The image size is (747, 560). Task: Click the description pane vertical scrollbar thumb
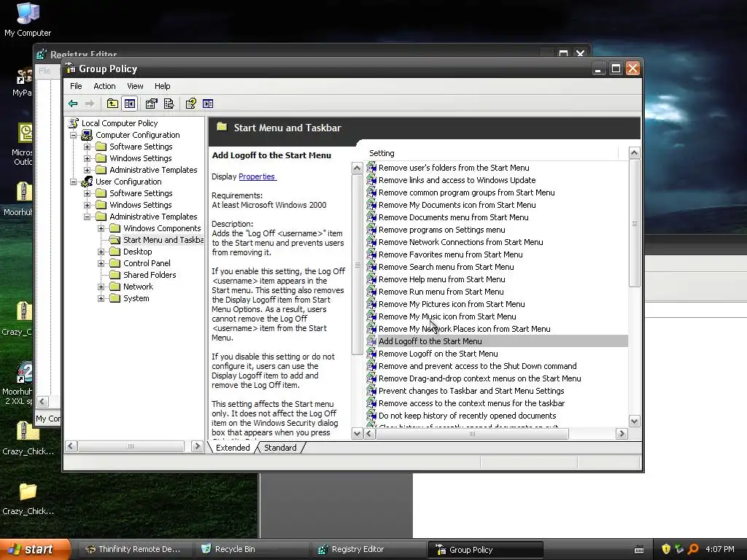[357, 265]
